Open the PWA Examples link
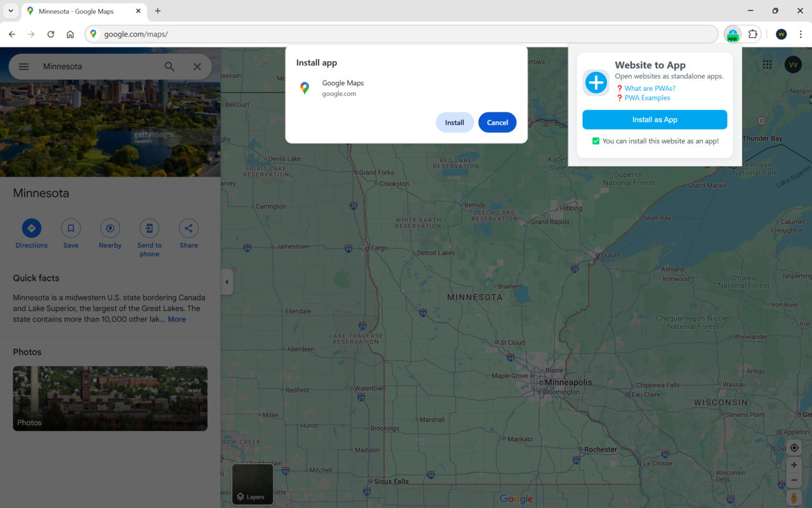This screenshot has height=508, width=812. 647,98
